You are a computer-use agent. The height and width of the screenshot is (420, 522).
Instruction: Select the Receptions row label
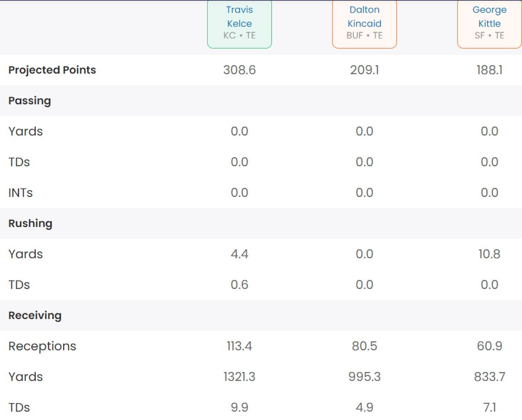42,346
